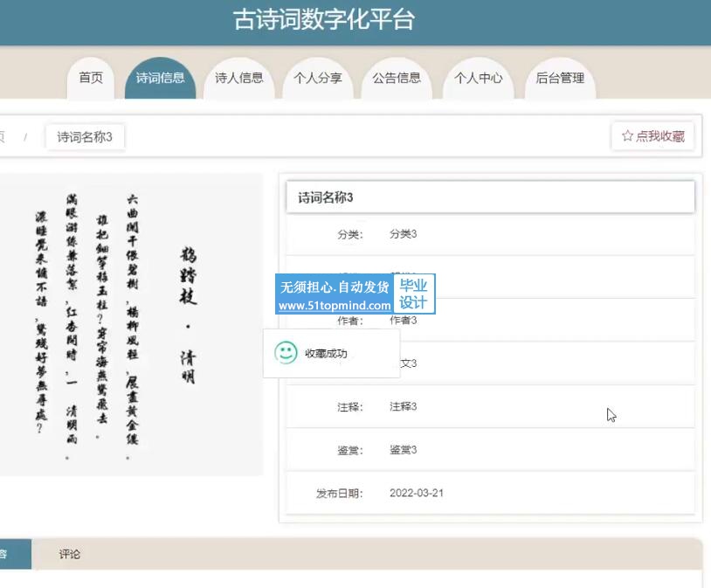Select the 诗词信息 navigation tab
The width and height of the screenshot is (711, 588).
pos(160,78)
